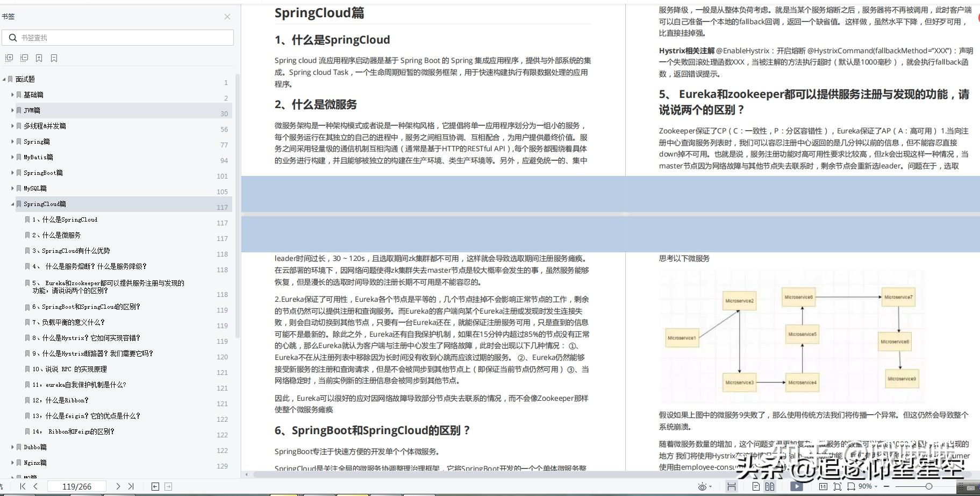Switch to facing two-page view icon
Viewport: 980px width, 496px height.
coord(771,486)
